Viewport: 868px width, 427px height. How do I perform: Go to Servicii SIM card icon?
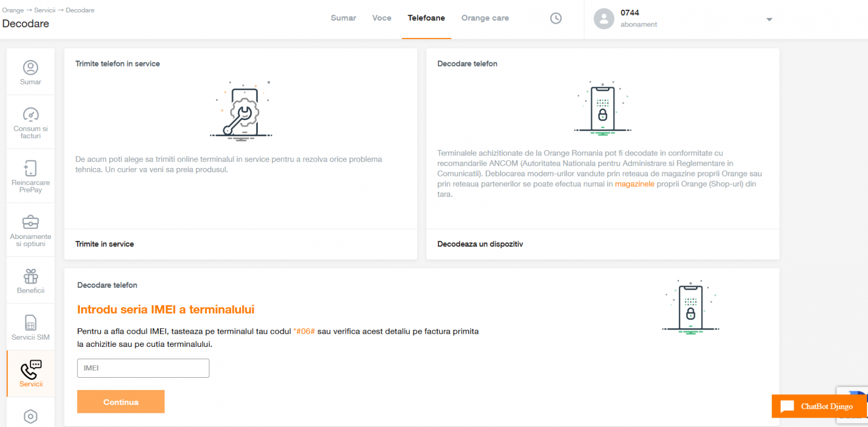coord(30,323)
